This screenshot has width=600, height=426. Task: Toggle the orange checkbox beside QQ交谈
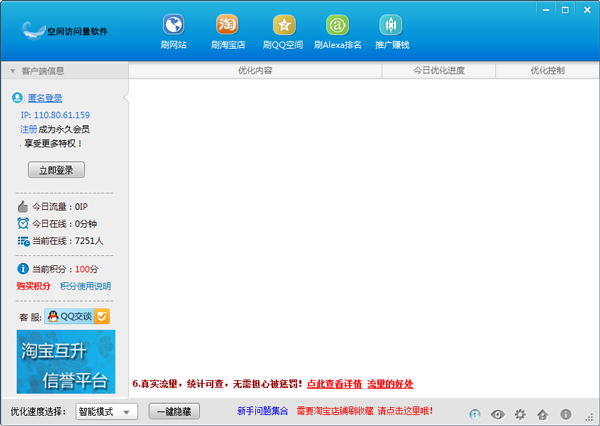[x=102, y=317]
